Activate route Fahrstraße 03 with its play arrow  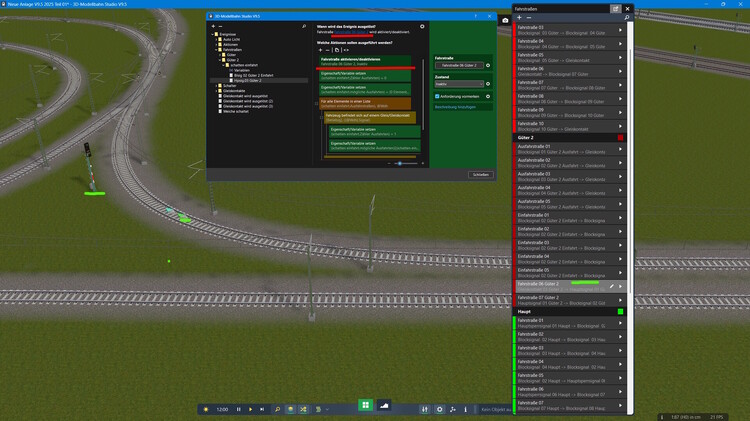point(620,30)
